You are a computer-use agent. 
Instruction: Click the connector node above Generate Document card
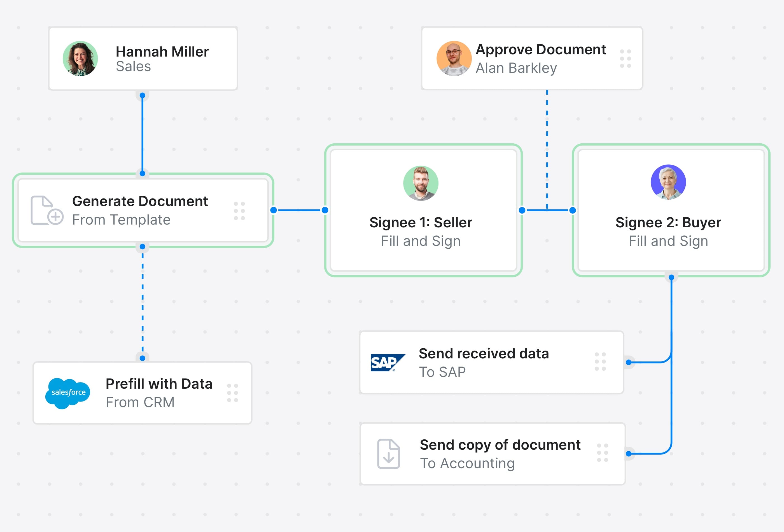tap(142, 173)
